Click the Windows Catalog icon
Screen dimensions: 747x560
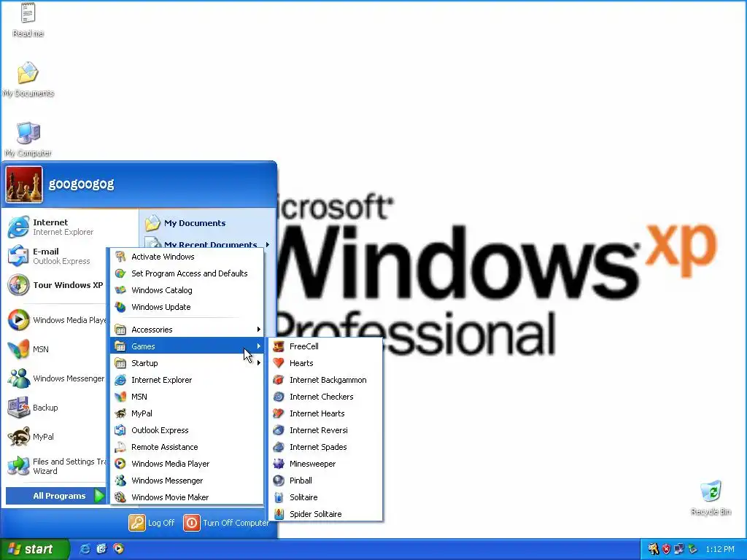120,290
